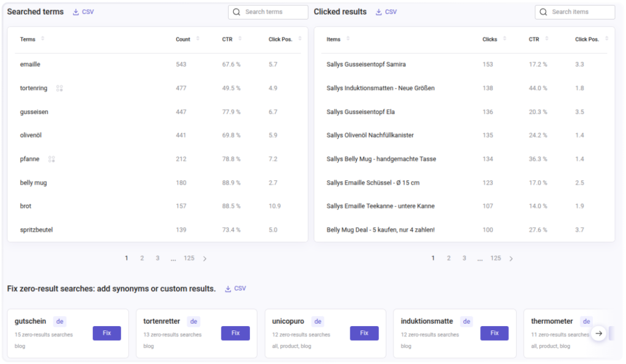Sort Clicked results by CTR column
The image size is (626, 364).
(547, 38)
